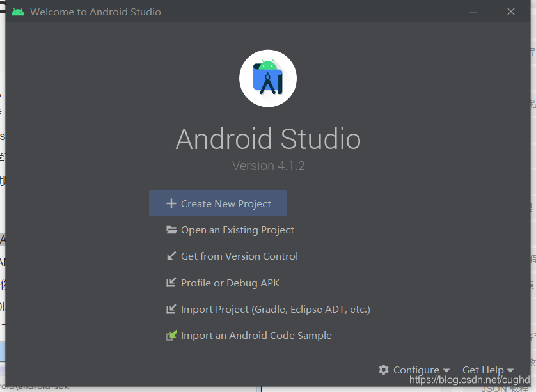
Task: Select Get from Version Control
Action: pyautogui.click(x=232, y=256)
